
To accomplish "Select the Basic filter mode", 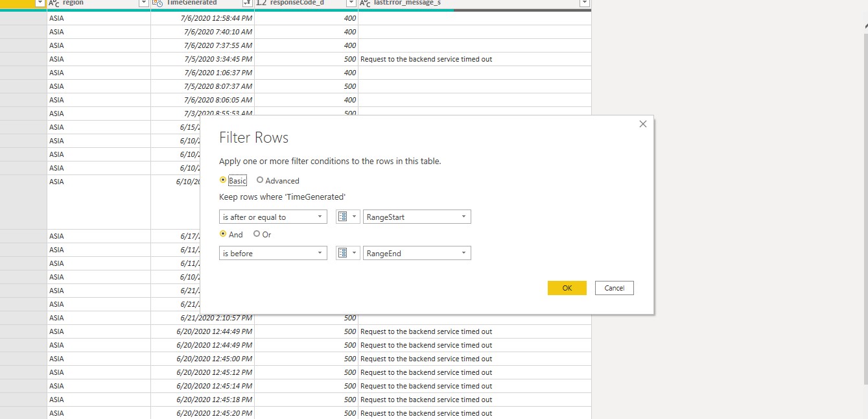I will coord(232,180).
